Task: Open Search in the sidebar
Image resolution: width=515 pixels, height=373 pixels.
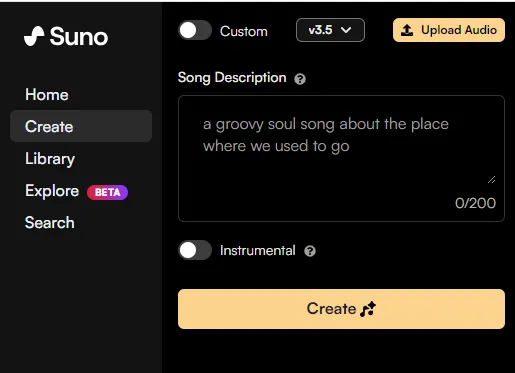Action: click(x=50, y=223)
